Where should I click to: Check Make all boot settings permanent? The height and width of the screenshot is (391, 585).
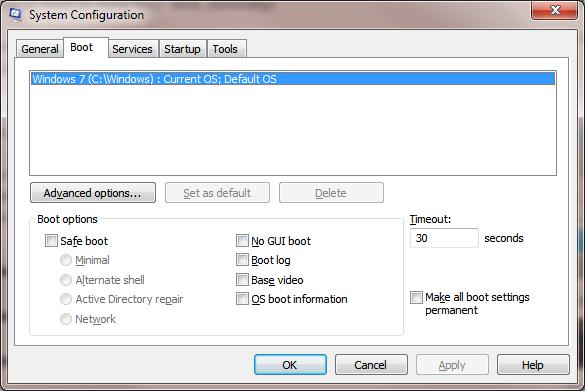[416, 297]
